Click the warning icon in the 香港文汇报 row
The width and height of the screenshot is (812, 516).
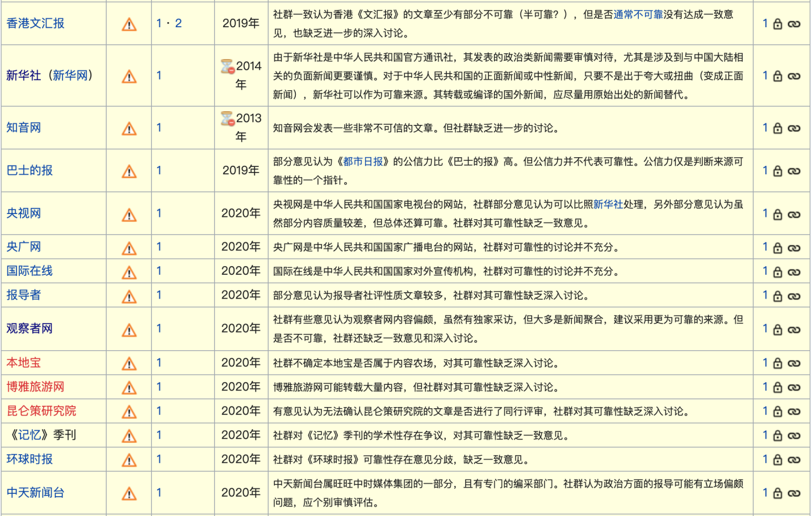(129, 24)
